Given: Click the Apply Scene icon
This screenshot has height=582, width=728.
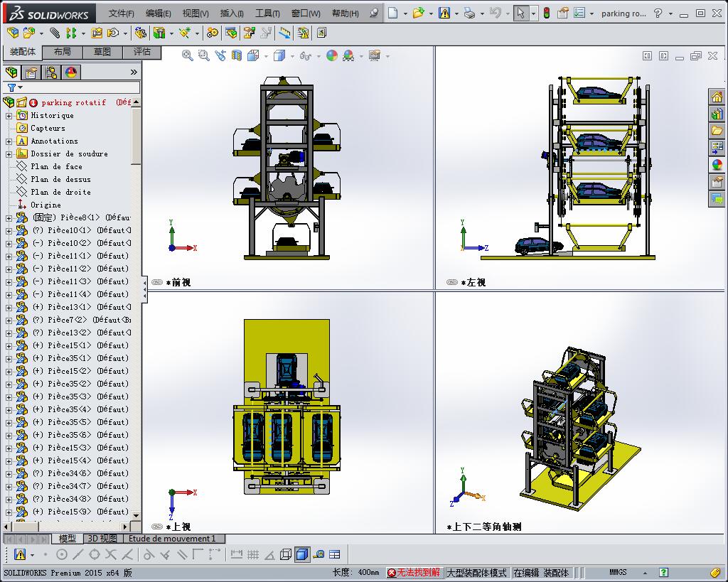Looking at the screenshot, I should tap(348, 55).
